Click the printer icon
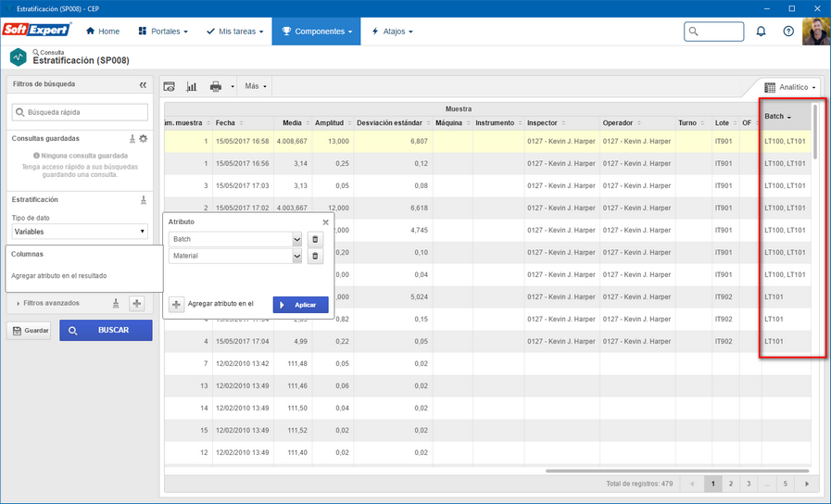The width and height of the screenshot is (831, 504). tap(215, 86)
